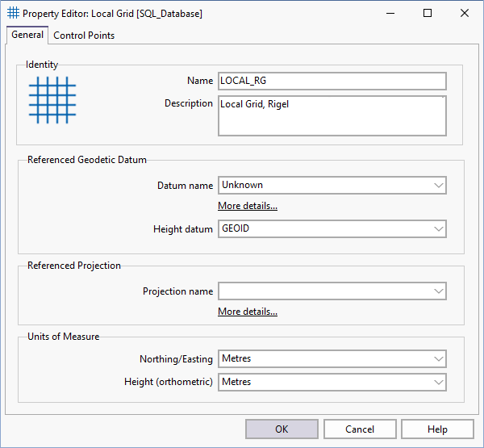Screen dimensions: 484x448
Task: Maximize the Property Editor window
Action: (x=428, y=13)
